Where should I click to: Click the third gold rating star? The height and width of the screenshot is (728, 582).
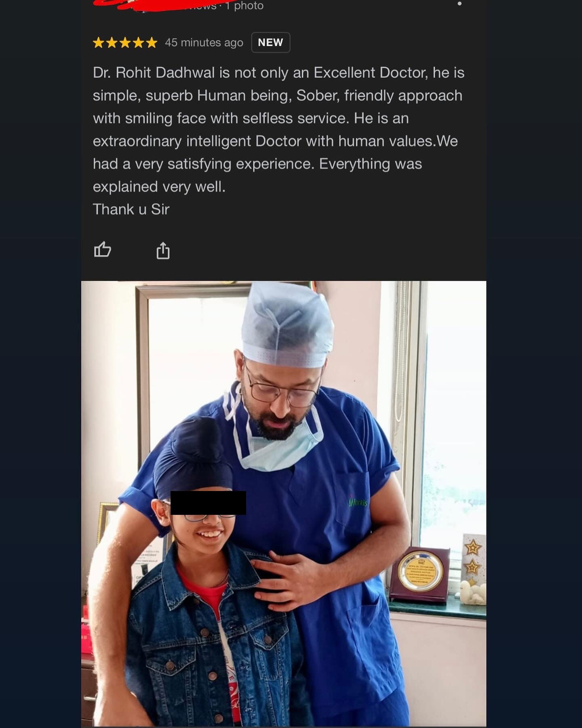[125, 42]
